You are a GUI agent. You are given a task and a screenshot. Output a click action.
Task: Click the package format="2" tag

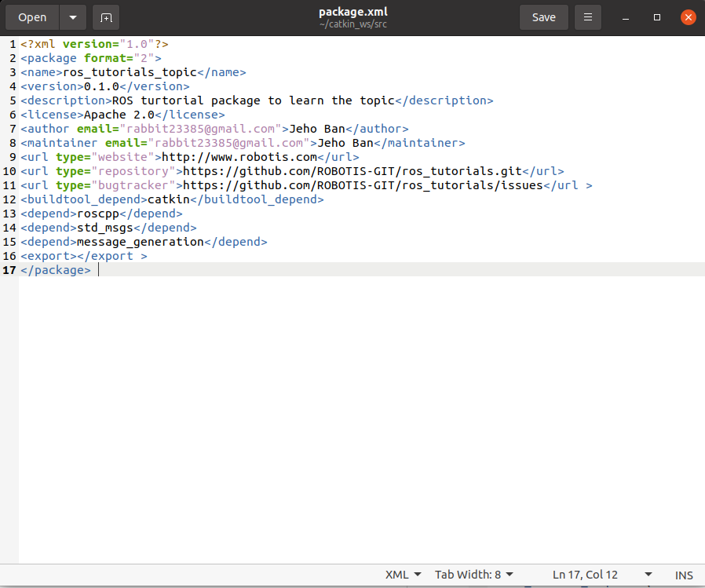pyautogui.click(x=91, y=58)
